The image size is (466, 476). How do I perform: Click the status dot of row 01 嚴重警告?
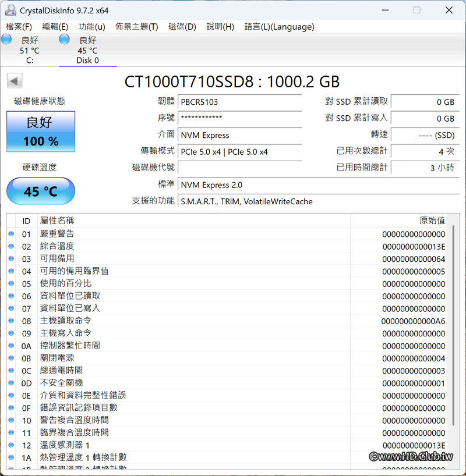point(11,234)
